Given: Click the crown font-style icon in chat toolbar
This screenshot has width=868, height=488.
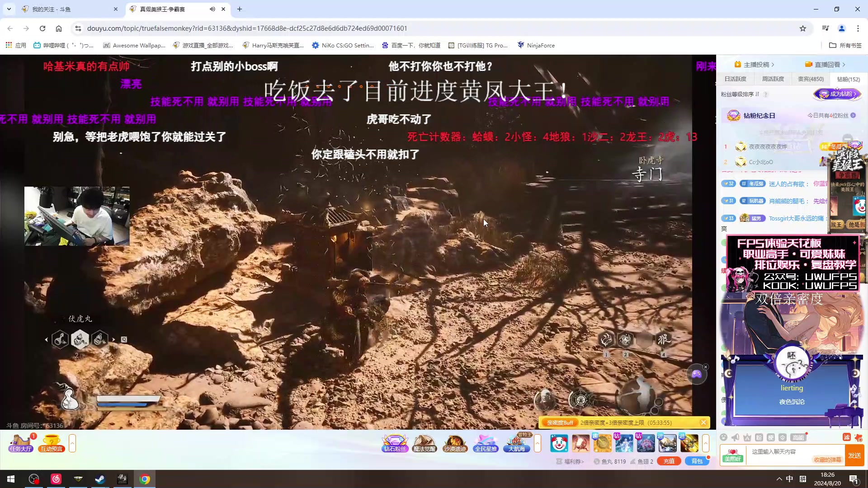Looking at the screenshot, I should coord(747,437).
